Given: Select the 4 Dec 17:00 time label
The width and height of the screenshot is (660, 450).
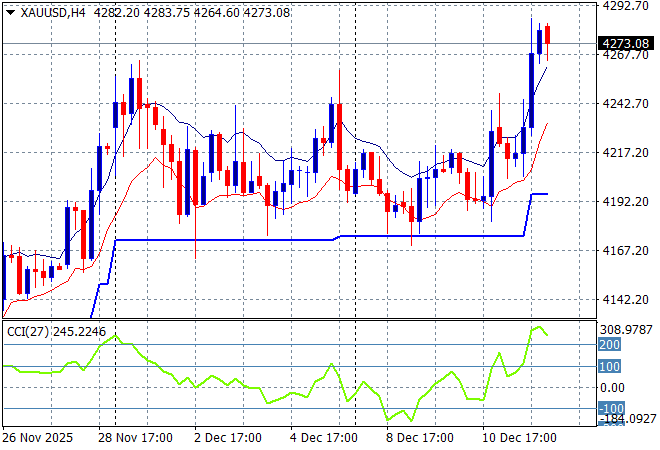Looking at the screenshot, I should tap(323, 438).
